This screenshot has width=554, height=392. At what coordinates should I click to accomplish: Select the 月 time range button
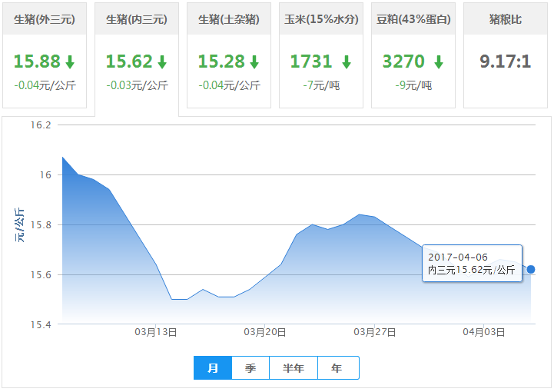pos(213,368)
